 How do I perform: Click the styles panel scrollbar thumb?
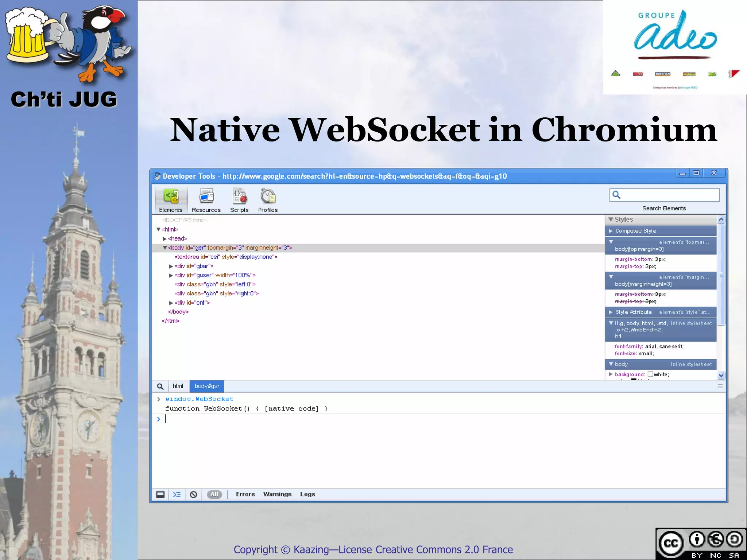(x=721, y=275)
